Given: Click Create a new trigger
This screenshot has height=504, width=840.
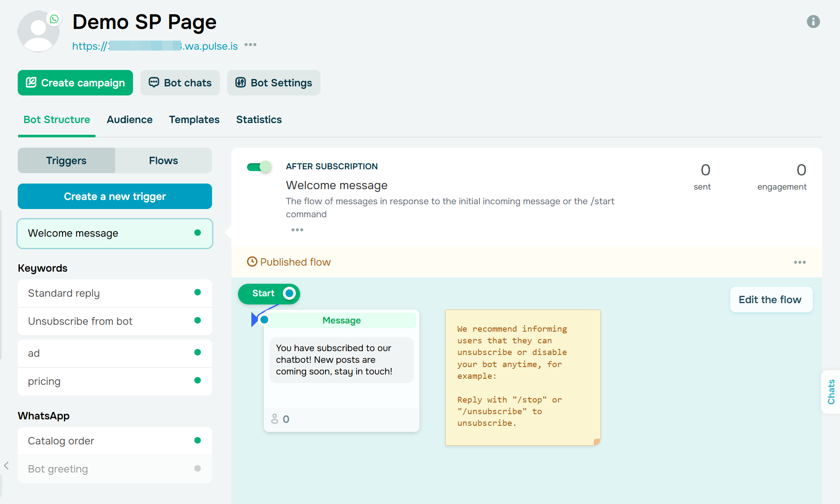Looking at the screenshot, I should (x=115, y=197).
